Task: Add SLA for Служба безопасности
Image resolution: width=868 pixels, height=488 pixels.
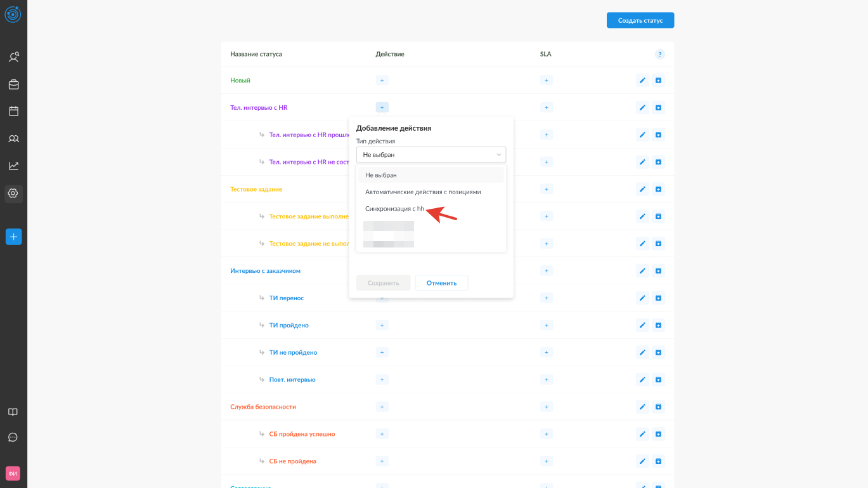Action: pyautogui.click(x=547, y=407)
